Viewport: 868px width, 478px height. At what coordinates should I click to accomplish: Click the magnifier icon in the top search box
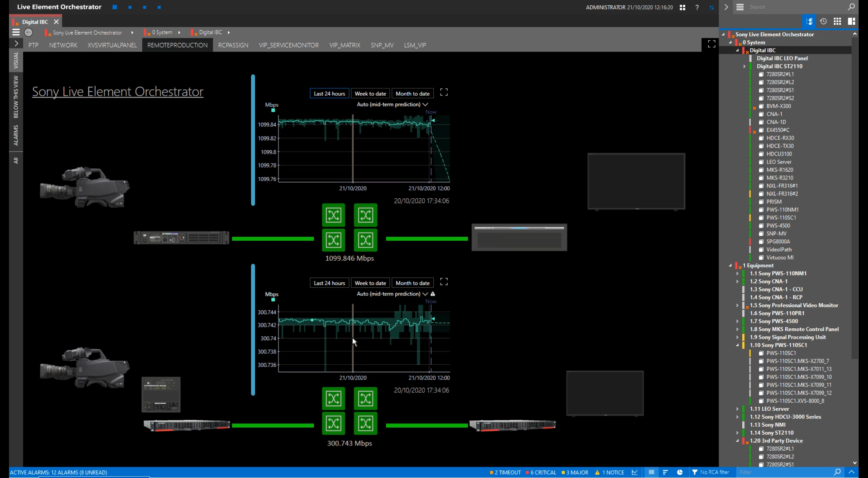coord(851,7)
